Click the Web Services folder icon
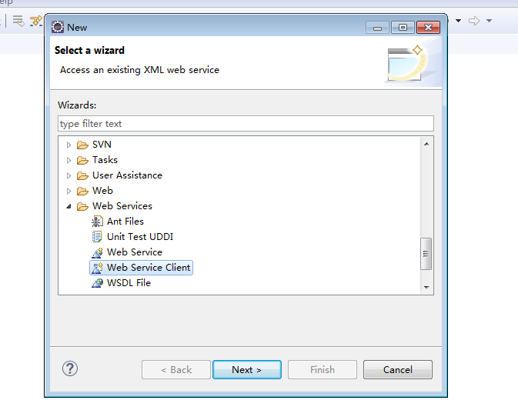Screen dimensions: 518x420 [x=82, y=206]
